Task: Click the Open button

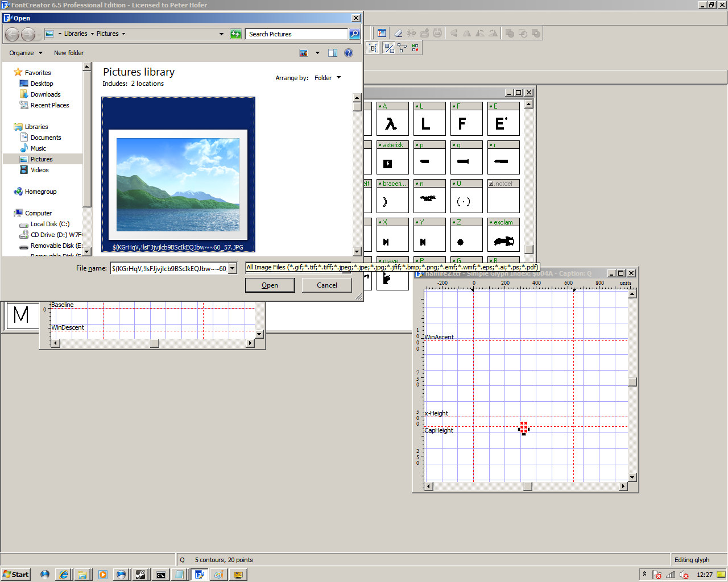Action: tap(270, 285)
